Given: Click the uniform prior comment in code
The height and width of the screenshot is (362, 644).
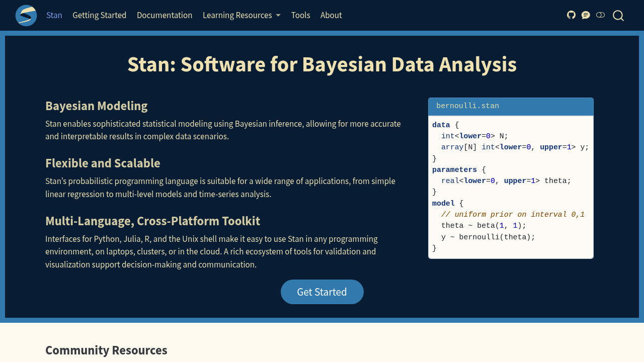Looking at the screenshot, I should pos(513,215).
